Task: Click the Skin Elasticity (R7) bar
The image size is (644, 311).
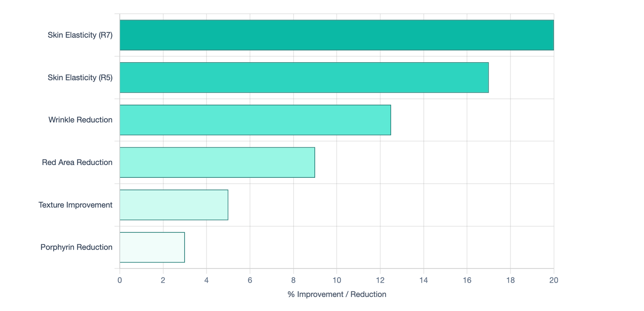Action: pos(337,35)
